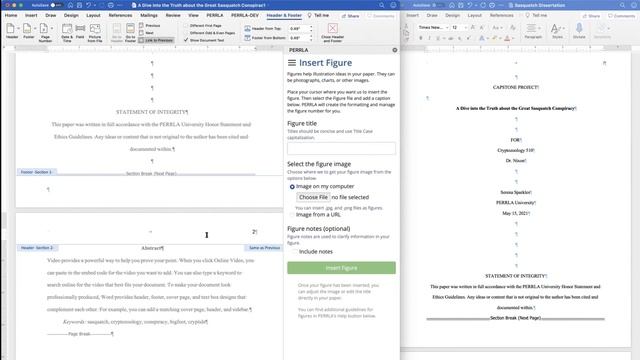Viewport: 640px width, 360px height.
Task: Expand the Sensitivity dropdown
Action: 609,29
